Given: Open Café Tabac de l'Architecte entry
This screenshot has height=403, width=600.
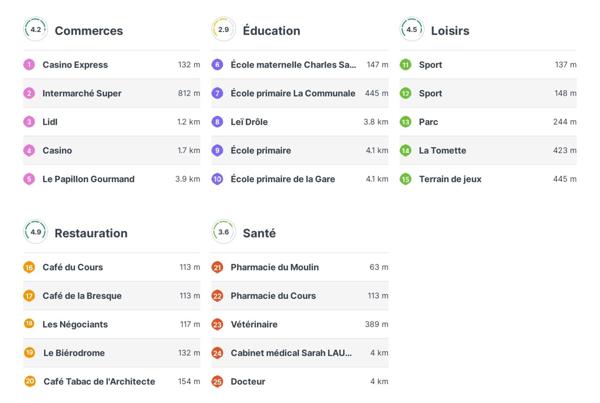Looking at the screenshot, I should 98,381.
